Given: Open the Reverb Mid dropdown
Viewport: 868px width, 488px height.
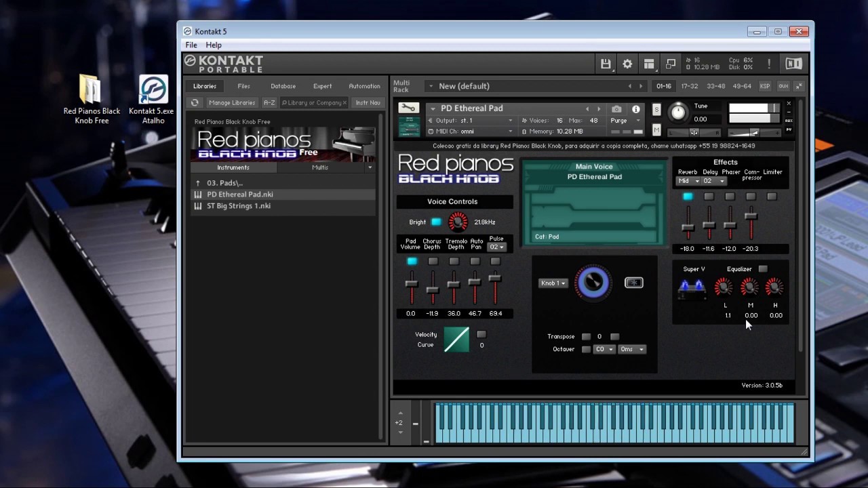Looking at the screenshot, I should (688, 181).
